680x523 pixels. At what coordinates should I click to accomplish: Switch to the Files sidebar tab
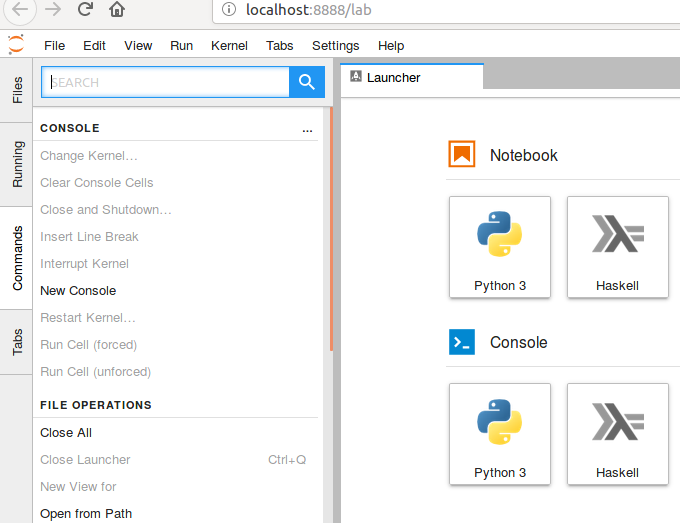pos(16,90)
